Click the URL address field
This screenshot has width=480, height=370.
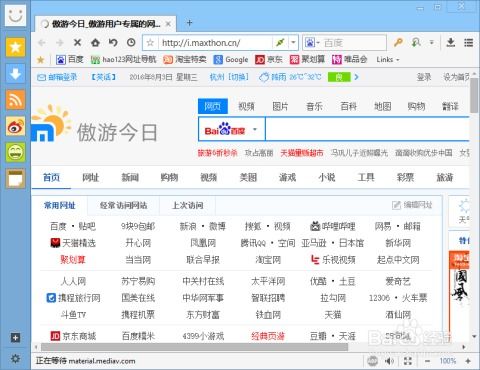point(215,43)
